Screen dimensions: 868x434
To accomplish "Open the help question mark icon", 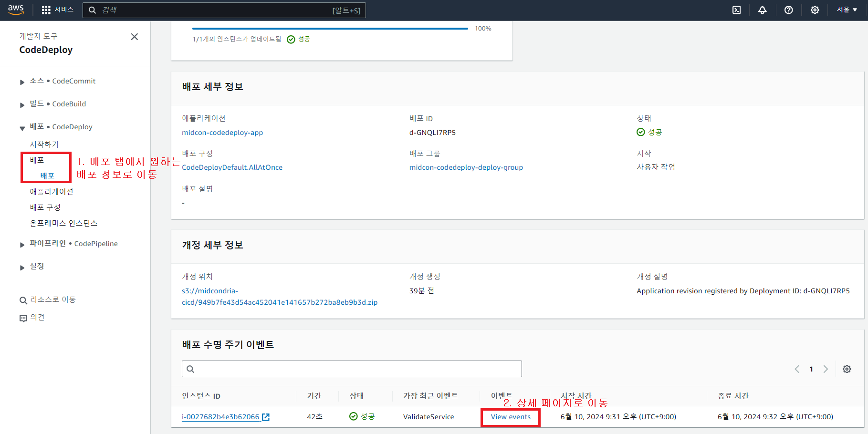I will 789,10.
